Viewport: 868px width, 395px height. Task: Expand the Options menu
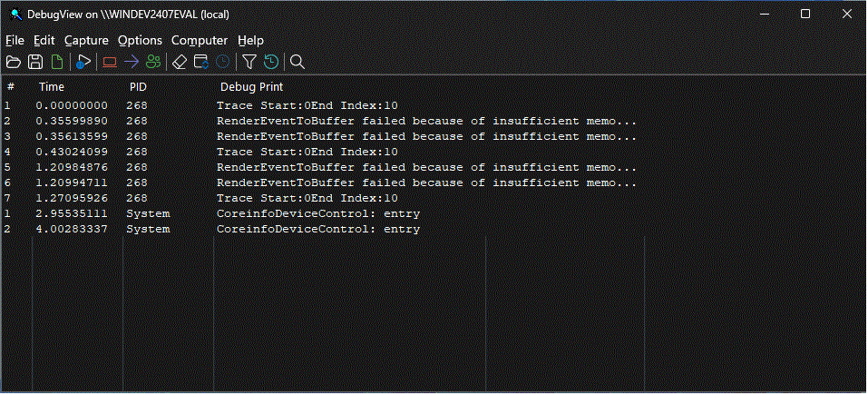[140, 40]
